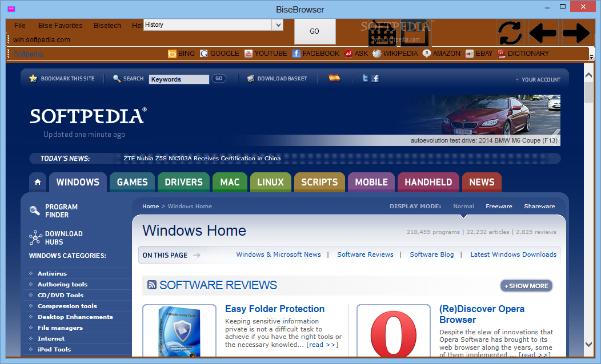
Task: Switch to the DRIVERS tab
Action: tap(183, 182)
